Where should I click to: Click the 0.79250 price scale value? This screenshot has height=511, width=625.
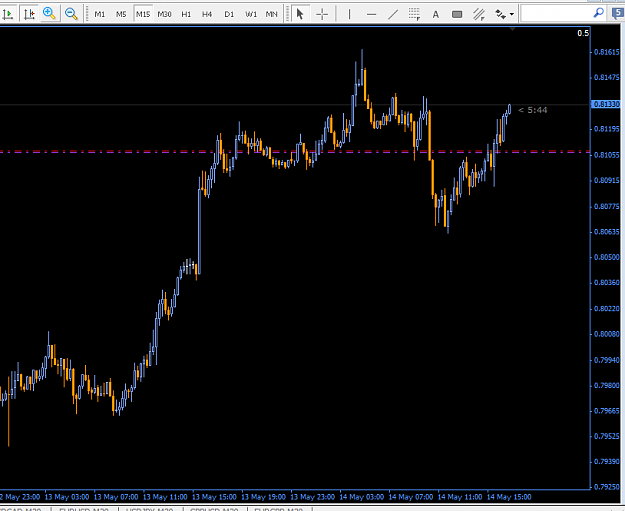pos(607,487)
